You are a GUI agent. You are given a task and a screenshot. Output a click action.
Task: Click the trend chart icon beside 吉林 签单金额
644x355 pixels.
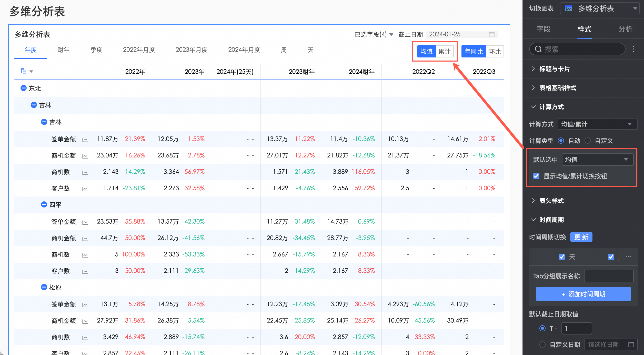pyautogui.click(x=85, y=140)
